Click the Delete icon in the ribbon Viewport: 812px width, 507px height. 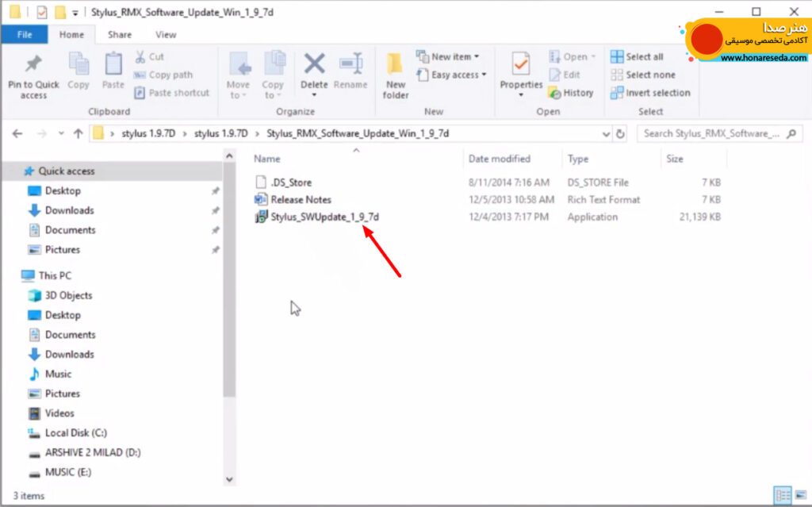(x=314, y=65)
